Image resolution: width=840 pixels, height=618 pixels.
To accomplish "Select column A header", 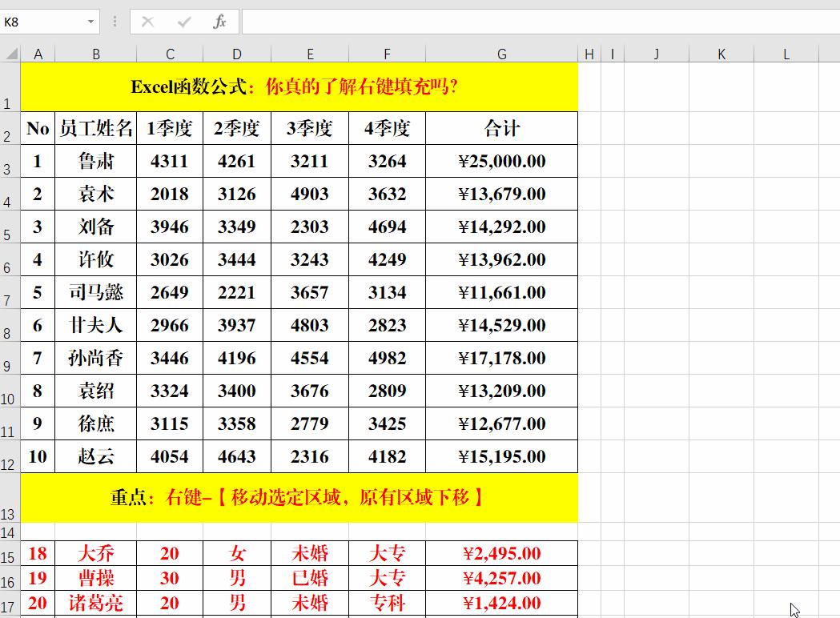I will [x=38, y=54].
